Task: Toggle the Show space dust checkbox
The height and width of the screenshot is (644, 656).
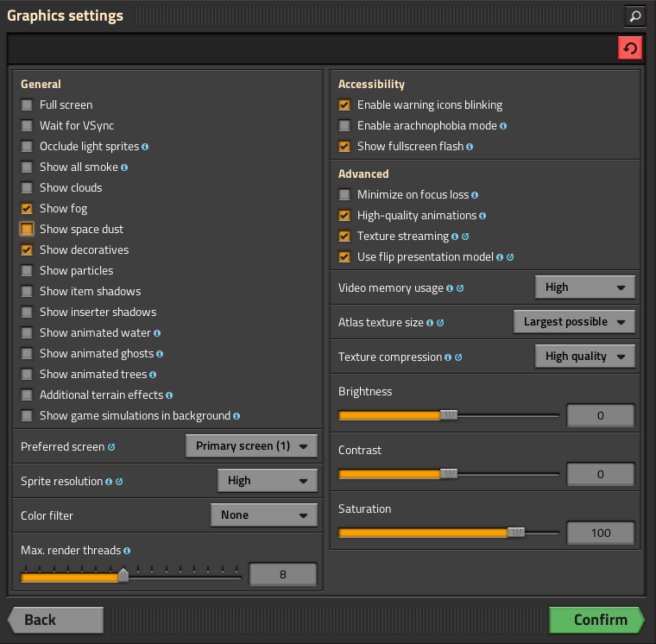Action: pyautogui.click(x=27, y=229)
